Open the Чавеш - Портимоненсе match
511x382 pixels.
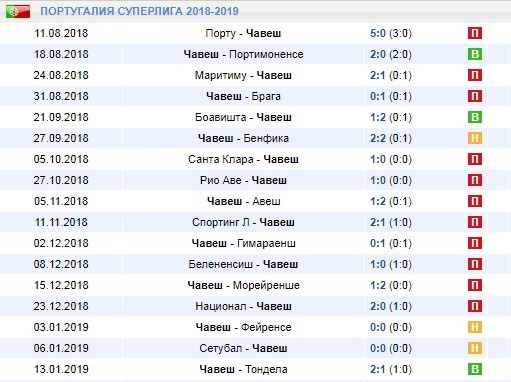pos(243,54)
